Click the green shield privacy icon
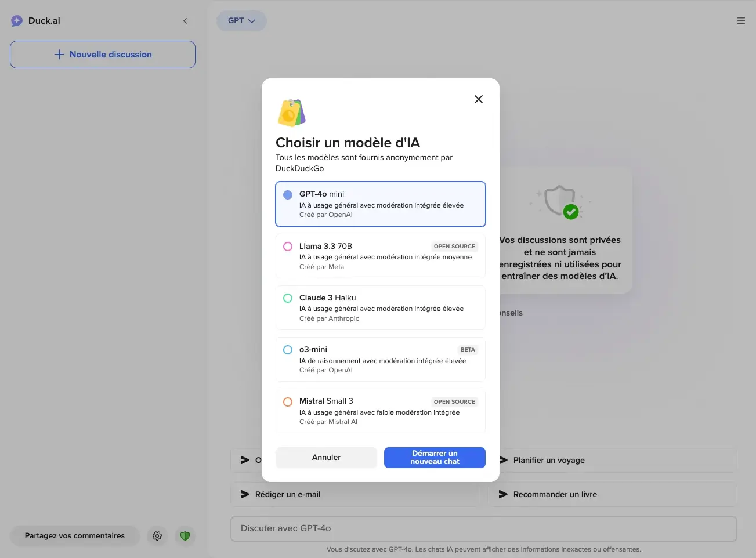The image size is (756, 558). coord(185,536)
